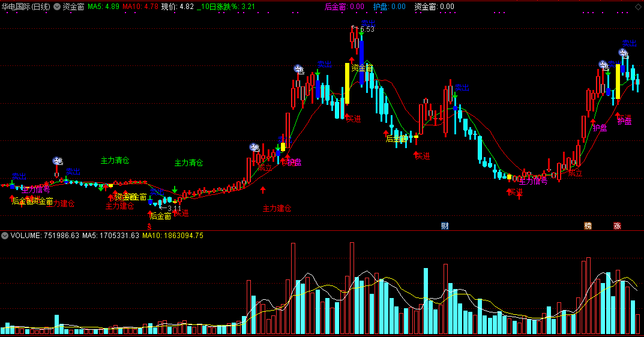Click the orange 榜 marker icon
Viewport: 644px width, 337px height.
pyautogui.click(x=588, y=225)
